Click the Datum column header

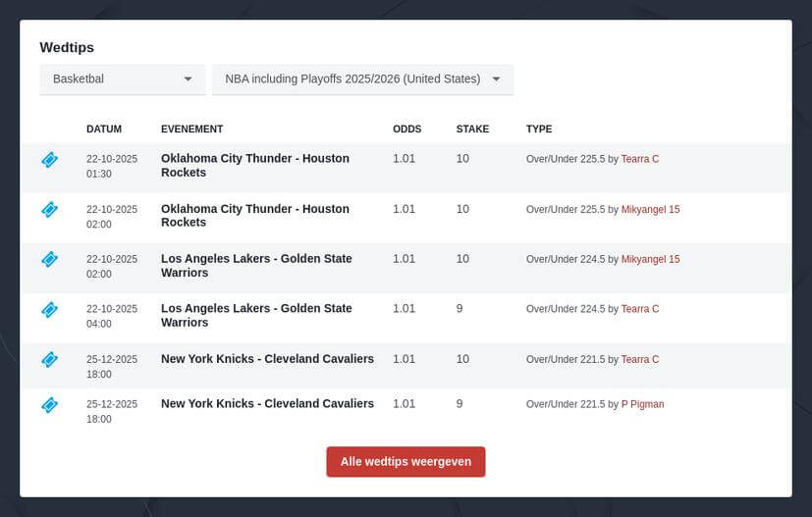[104, 129]
